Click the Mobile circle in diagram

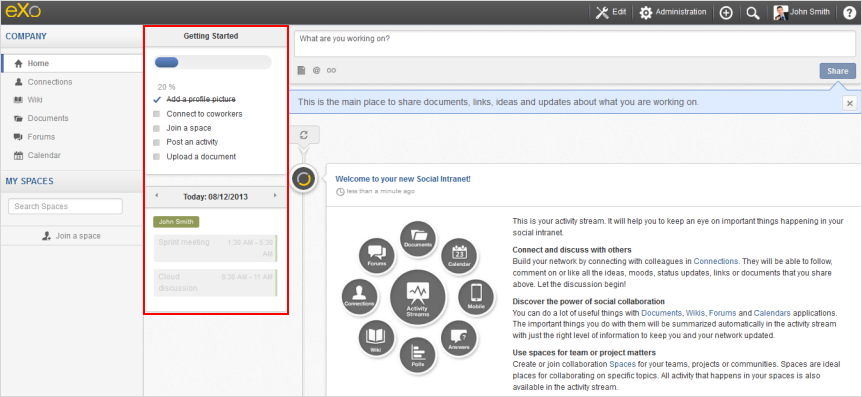tap(476, 297)
